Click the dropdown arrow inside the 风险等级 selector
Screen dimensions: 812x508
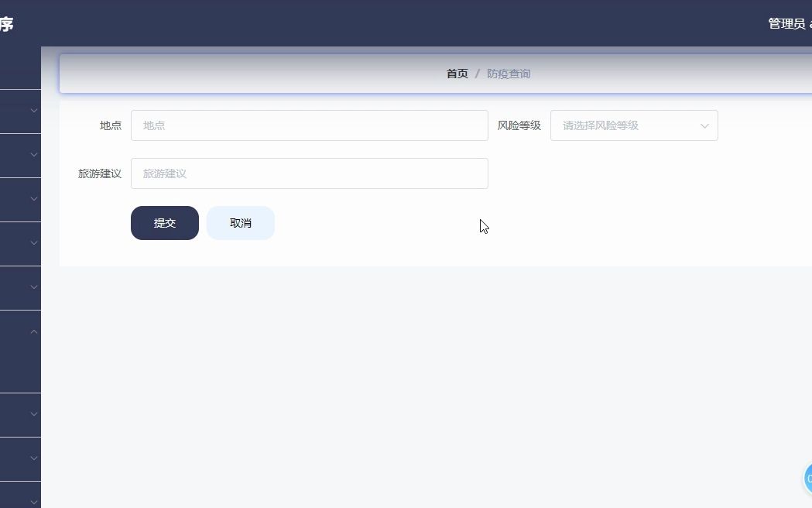[704, 125]
